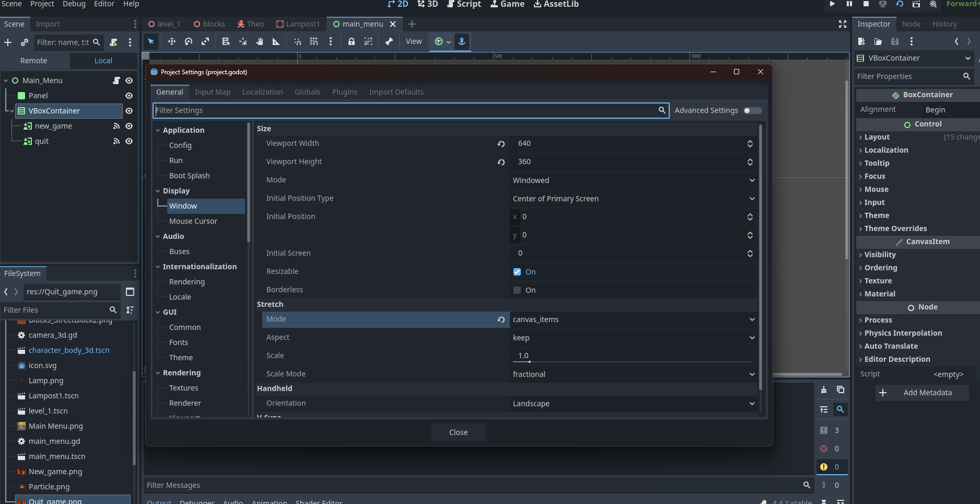Reset Viewport Width to default

click(x=501, y=144)
